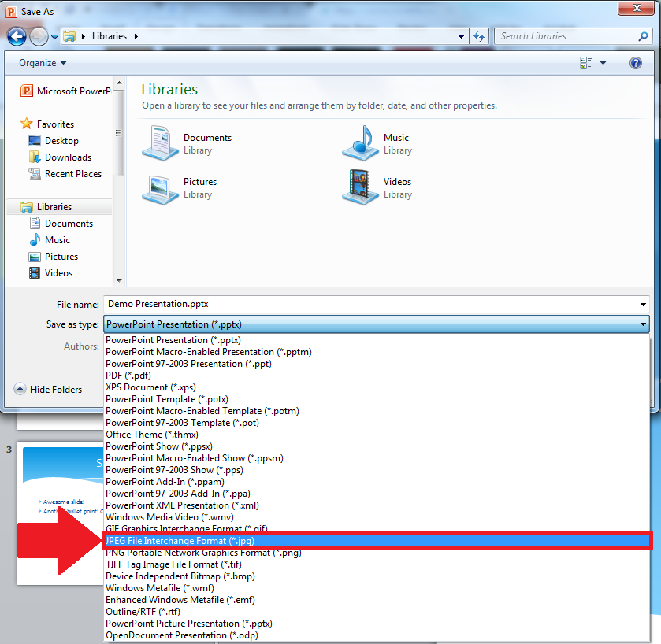Click the Help question mark icon

(635, 63)
